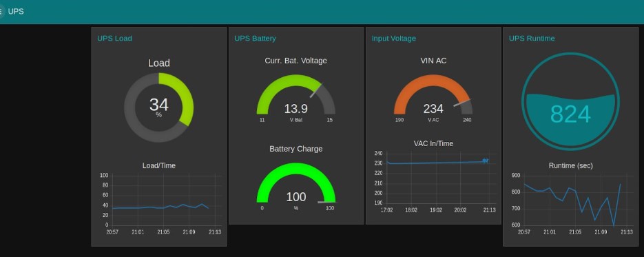Click the 240 max label of VIN AC gauge
This screenshot has width=644, height=257.
click(467, 120)
